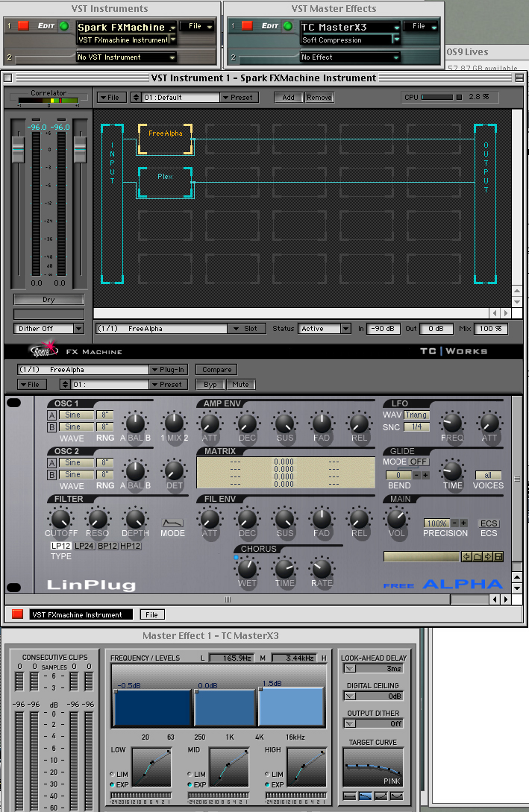Click the LFO FREQ knob
The width and height of the screenshot is (529, 812).
click(452, 423)
